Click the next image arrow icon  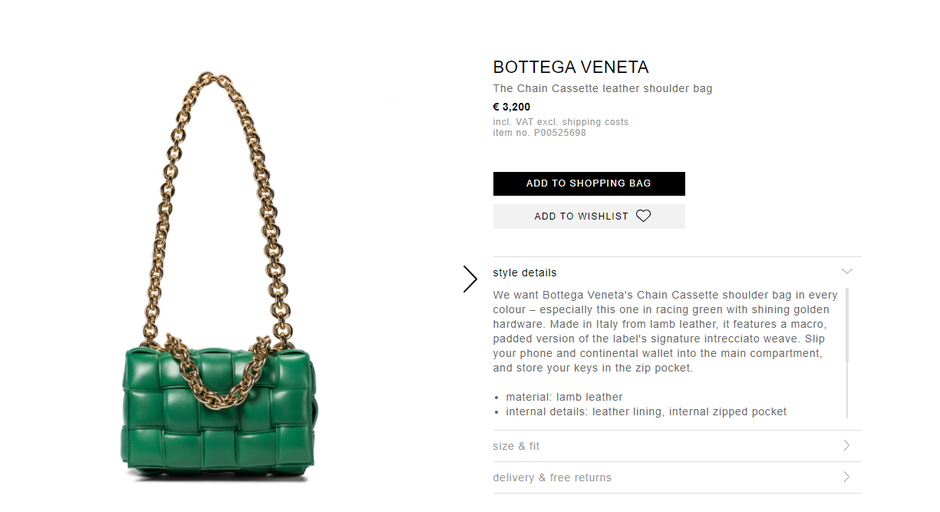coord(470,279)
